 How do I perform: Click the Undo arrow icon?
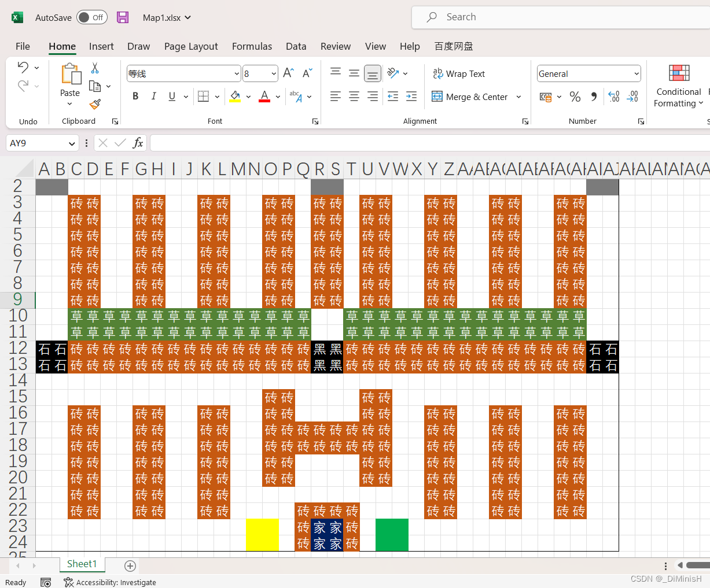23,67
